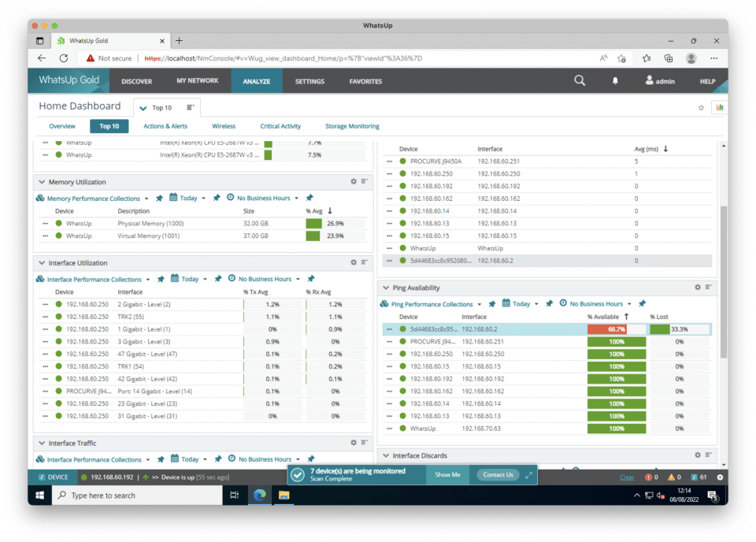Open Microsoft Edge from the taskbar

coord(259,496)
